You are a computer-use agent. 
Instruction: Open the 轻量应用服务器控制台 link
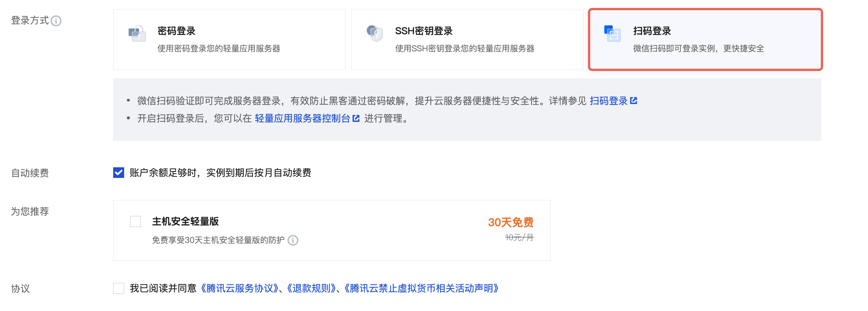point(302,119)
